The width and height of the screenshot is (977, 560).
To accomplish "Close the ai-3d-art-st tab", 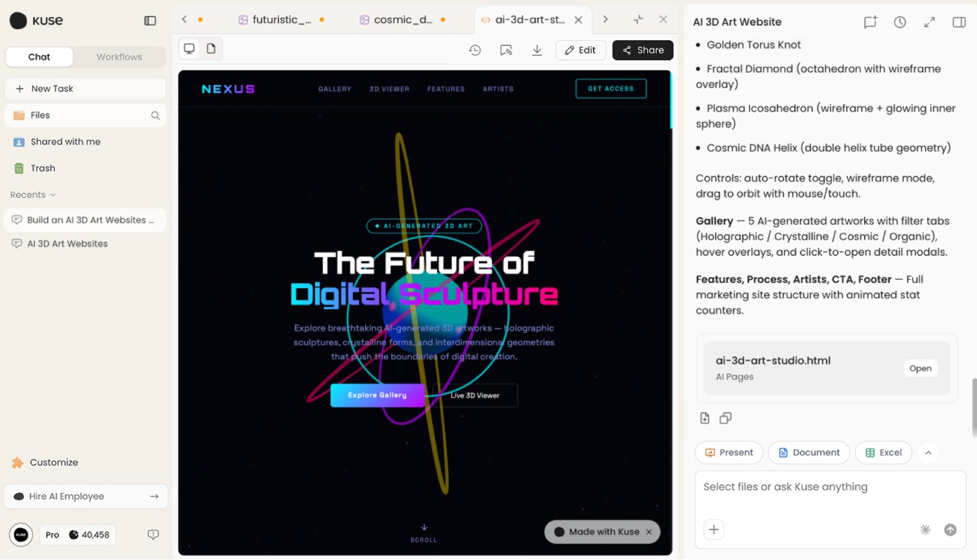I will (578, 20).
